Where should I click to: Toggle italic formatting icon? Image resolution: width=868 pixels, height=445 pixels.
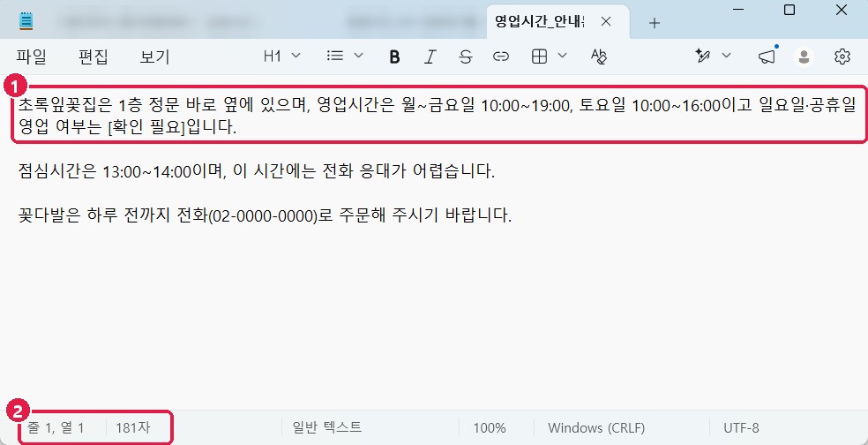click(430, 57)
